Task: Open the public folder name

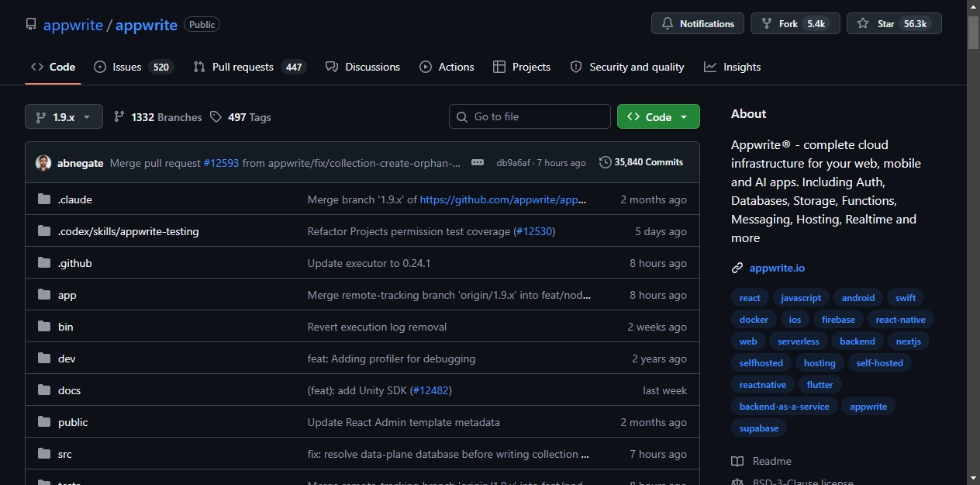Action: (x=73, y=422)
